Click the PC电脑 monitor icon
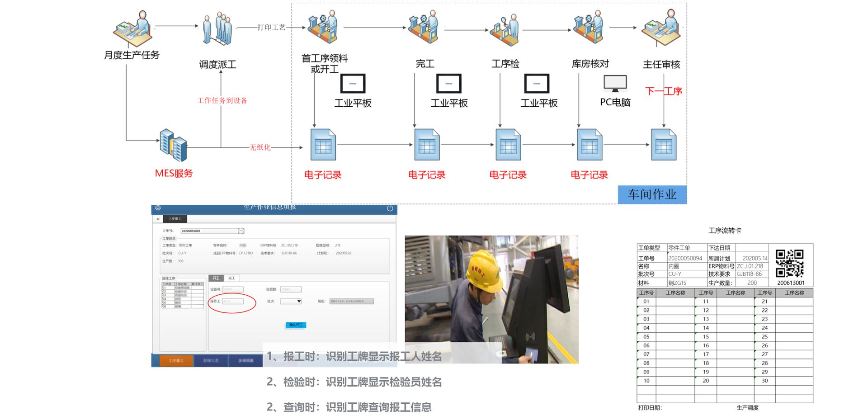The image size is (868, 420). pyautogui.click(x=615, y=83)
